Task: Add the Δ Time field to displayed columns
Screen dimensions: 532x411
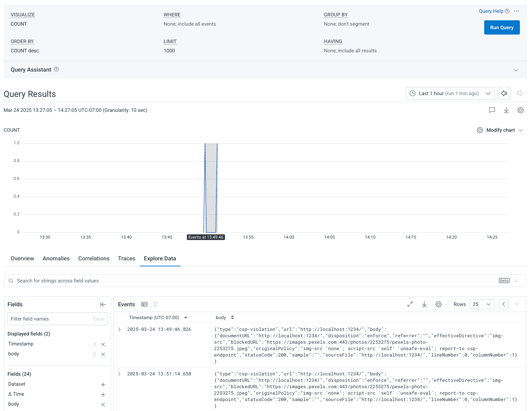Action: click(x=103, y=395)
